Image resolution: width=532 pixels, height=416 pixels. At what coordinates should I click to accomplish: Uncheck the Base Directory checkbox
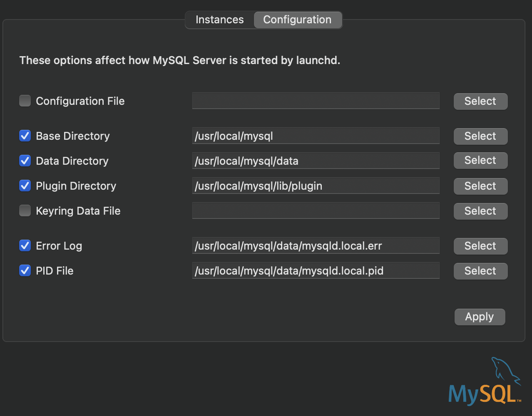click(x=25, y=136)
